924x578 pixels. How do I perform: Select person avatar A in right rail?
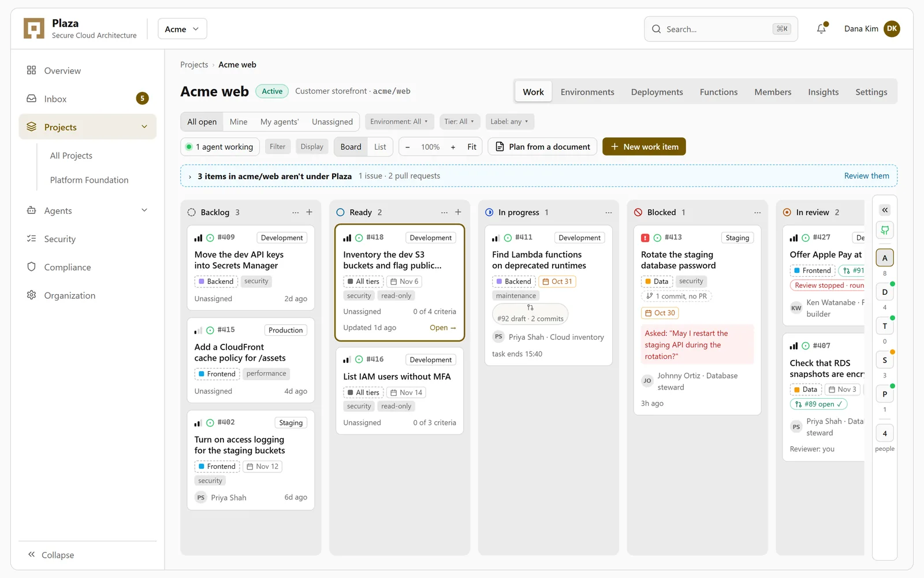885,258
